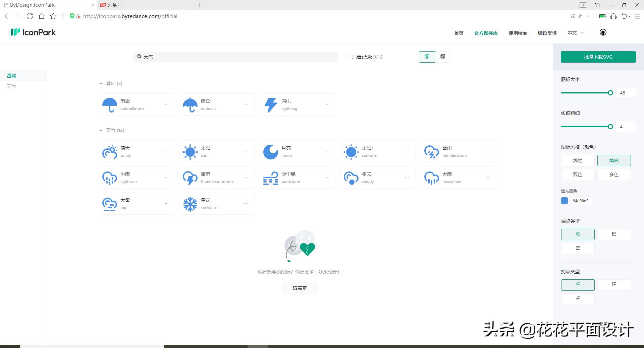Edit the fill color hex field
The image size is (644, 348).
point(582,201)
